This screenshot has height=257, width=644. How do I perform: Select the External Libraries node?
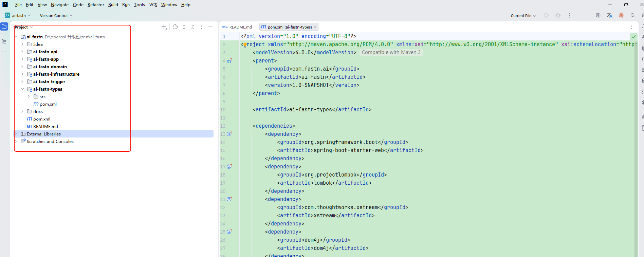pyautogui.click(x=113, y=134)
